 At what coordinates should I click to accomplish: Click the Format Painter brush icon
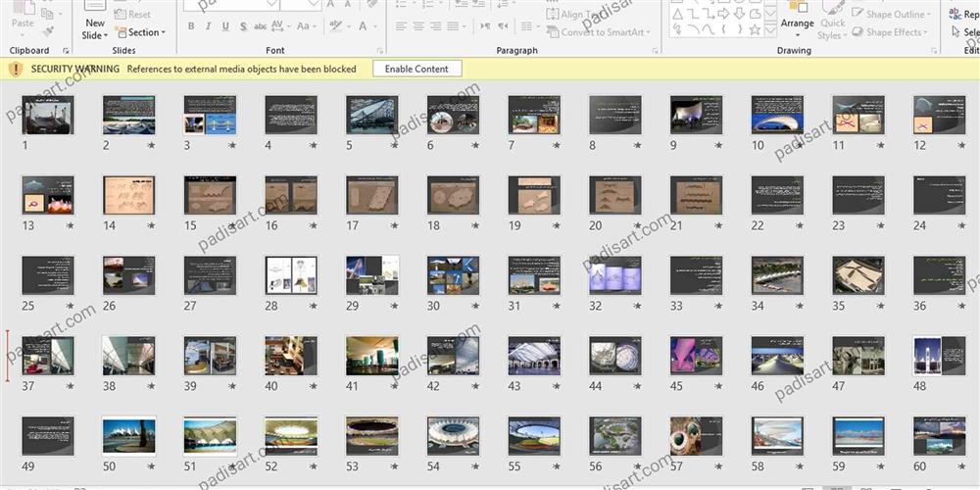click(49, 32)
